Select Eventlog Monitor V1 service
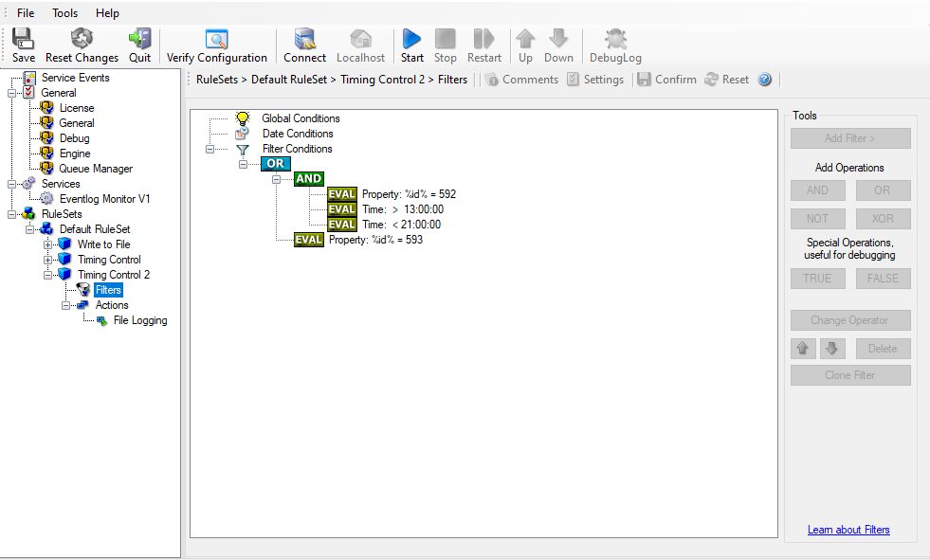This screenshot has height=560, width=930. tap(104, 199)
